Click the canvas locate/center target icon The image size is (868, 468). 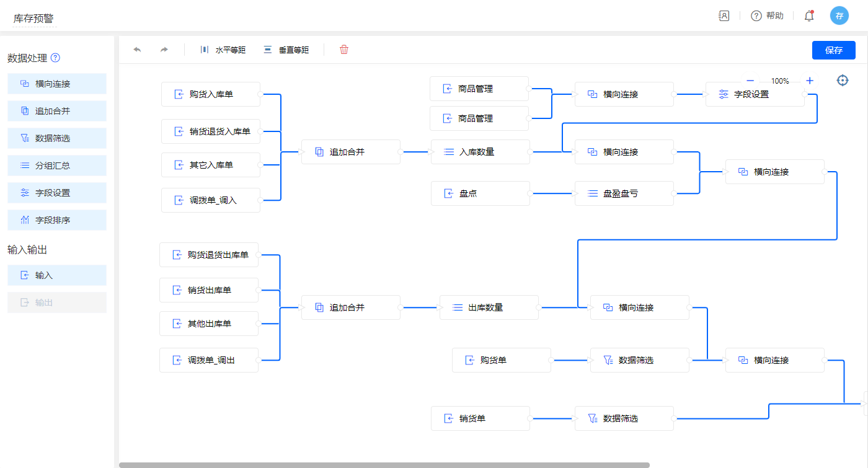pyautogui.click(x=842, y=81)
